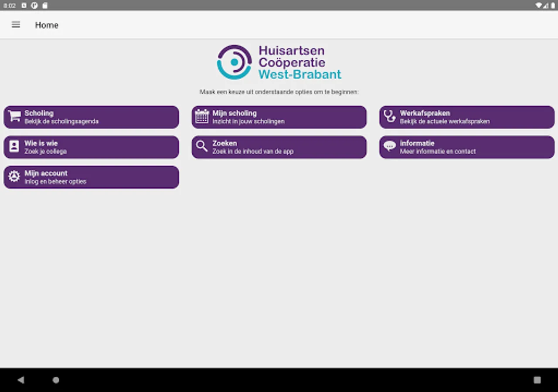Click the Home title in the app bar
The image size is (558, 392).
click(47, 25)
